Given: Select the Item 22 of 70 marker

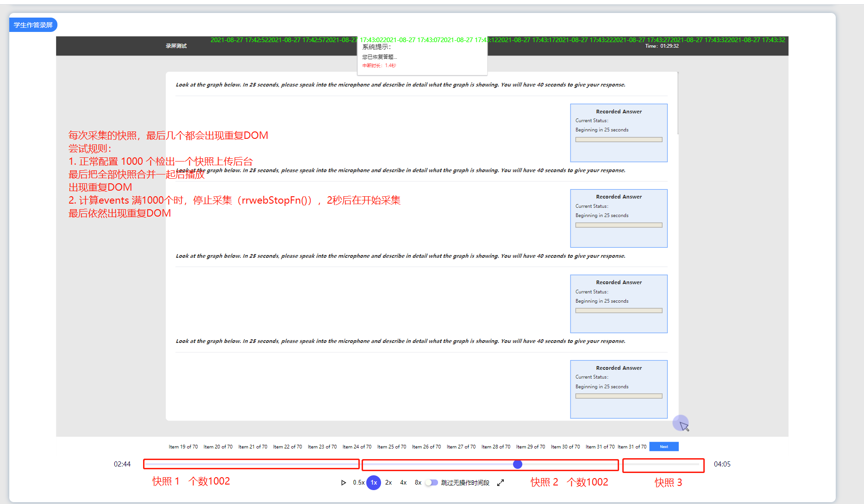Looking at the screenshot, I should pyautogui.click(x=288, y=446).
